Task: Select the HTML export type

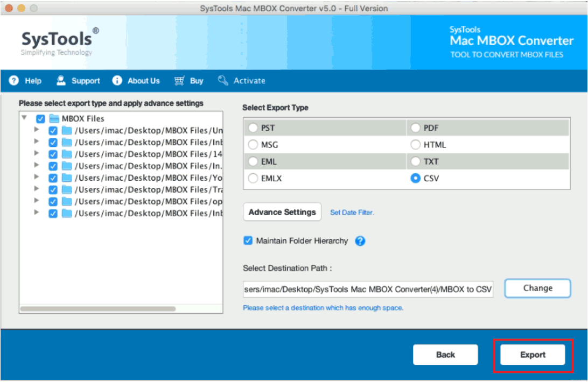Action: click(x=415, y=145)
